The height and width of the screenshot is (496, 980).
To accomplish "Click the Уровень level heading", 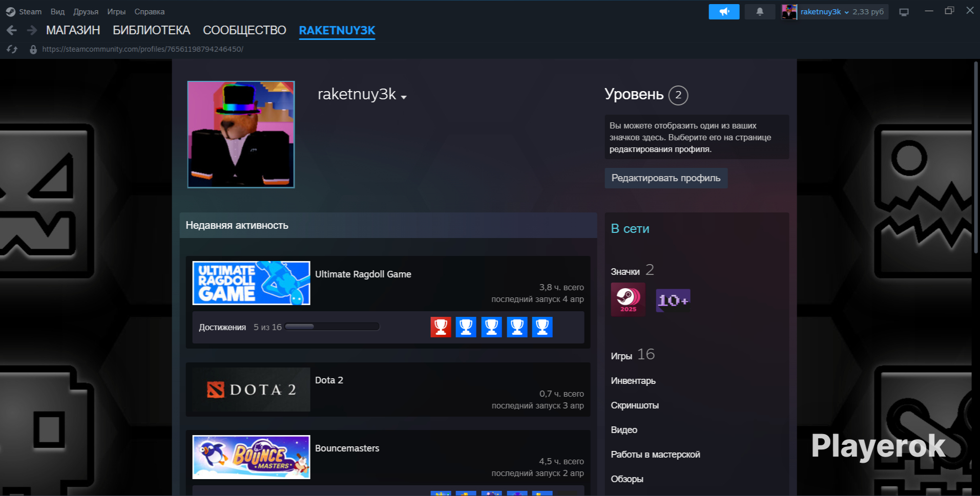I will pos(634,95).
